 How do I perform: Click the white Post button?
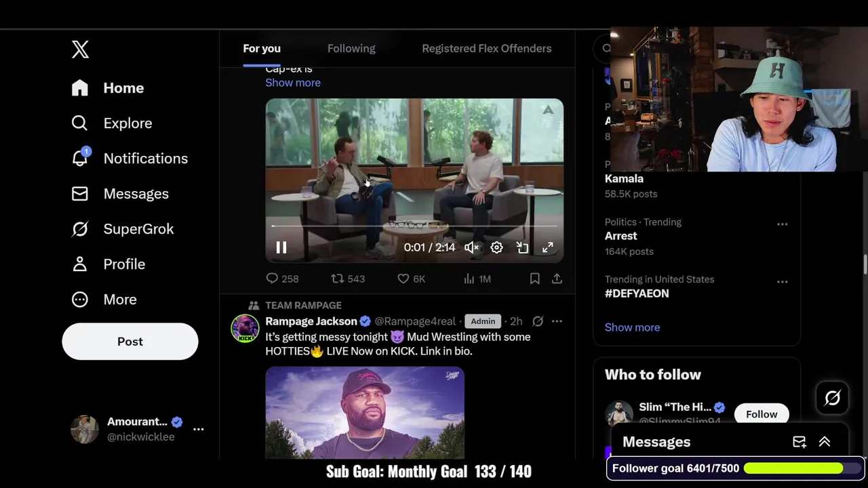(x=130, y=342)
